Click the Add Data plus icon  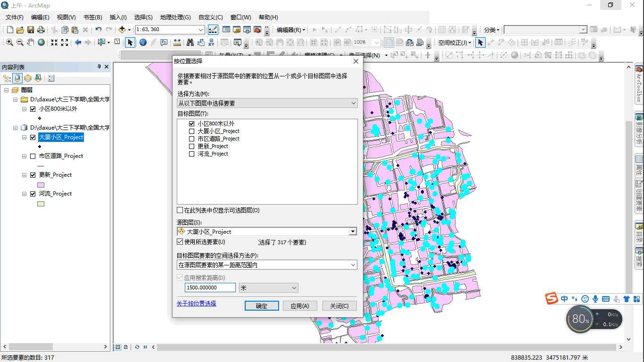point(122,30)
